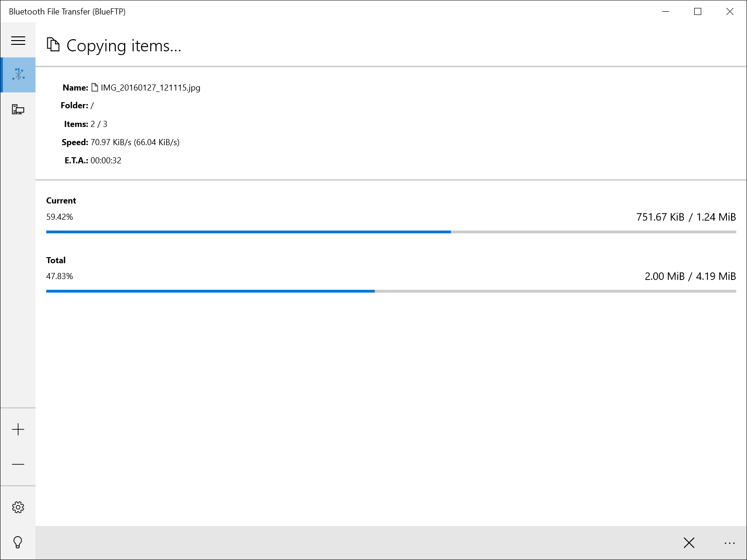The height and width of the screenshot is (560, 747).
Task: Click the copy icon beside Copying items
Action: pos(53,45)
